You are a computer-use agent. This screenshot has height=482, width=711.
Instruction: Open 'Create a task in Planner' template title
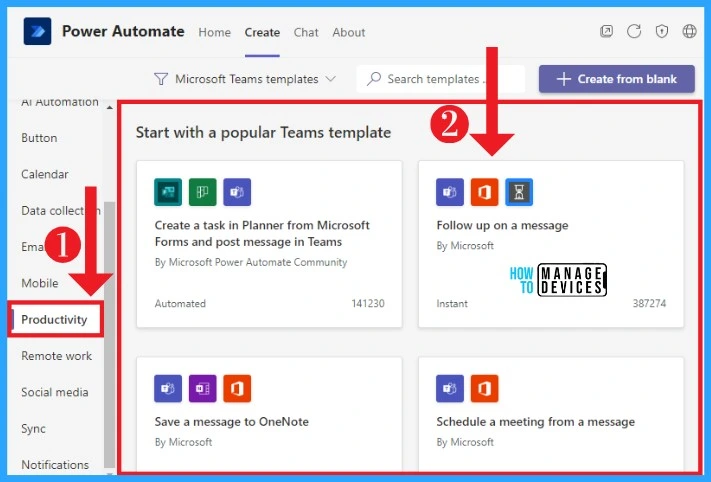pyautogui.click(x=262, y=234)
